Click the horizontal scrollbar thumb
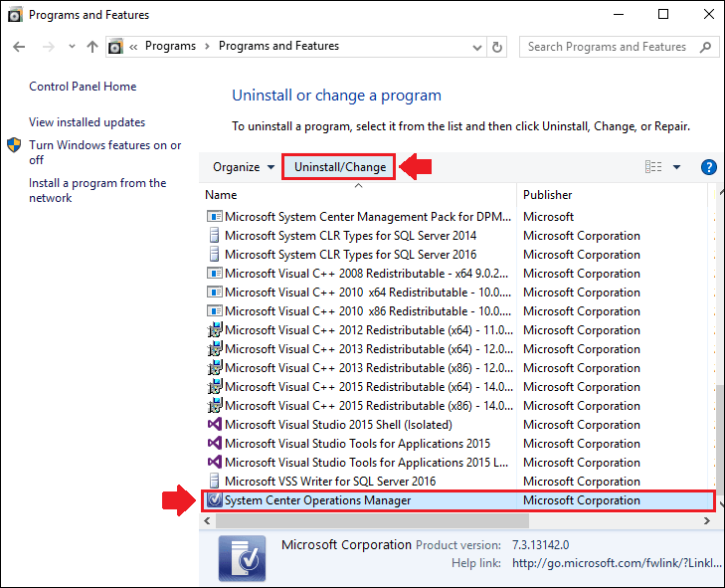The width and height of the screenshot is (725, 588). click(372, 521)
